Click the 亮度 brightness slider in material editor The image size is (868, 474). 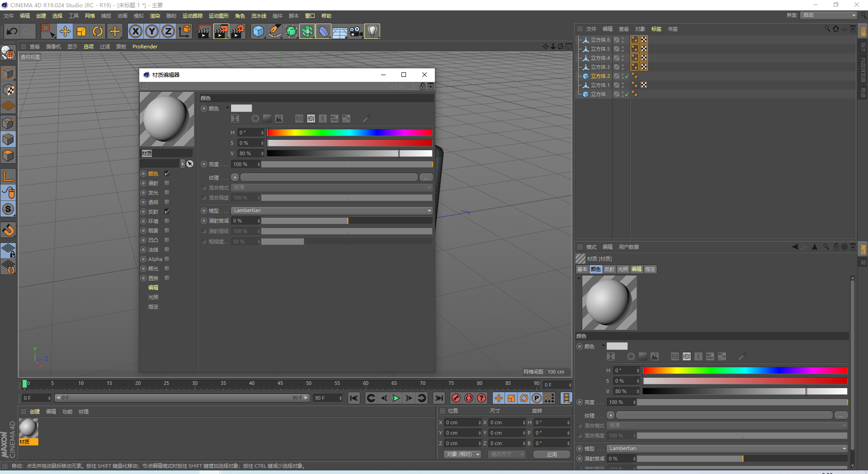coord(347,164)
